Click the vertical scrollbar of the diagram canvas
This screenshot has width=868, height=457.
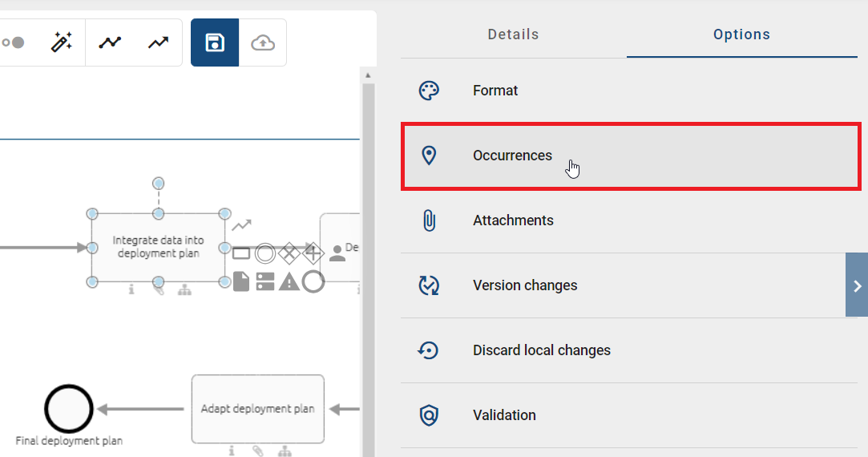[x=369, y=270]
